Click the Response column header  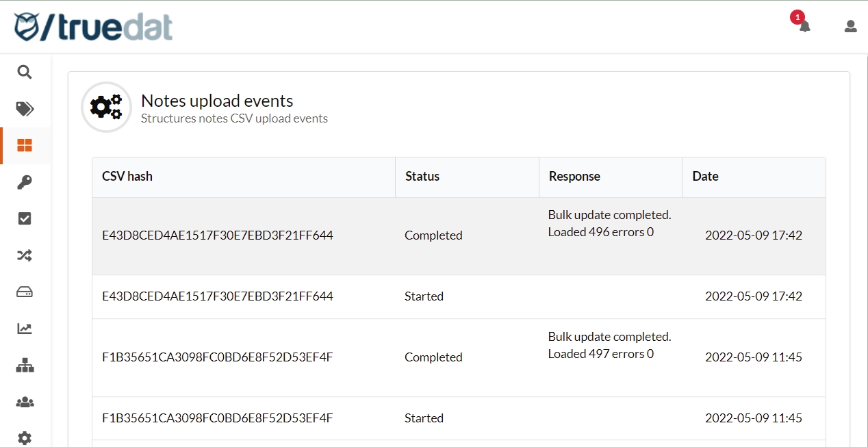pos(574,177)
